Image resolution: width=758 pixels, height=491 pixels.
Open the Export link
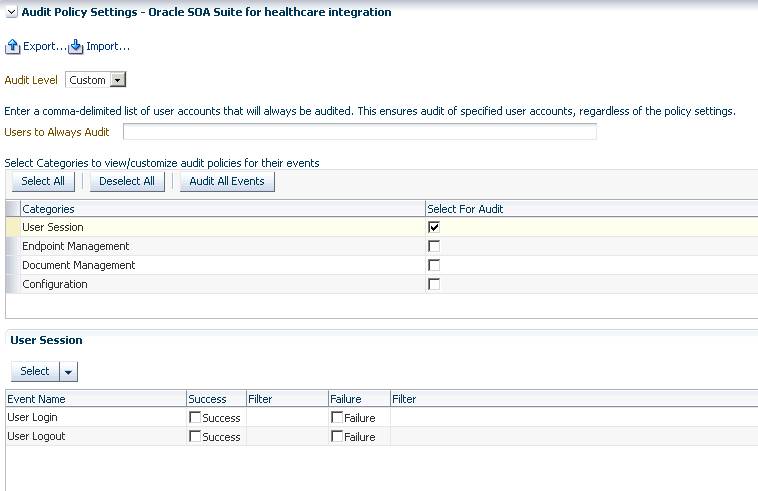tap(44, 46)
